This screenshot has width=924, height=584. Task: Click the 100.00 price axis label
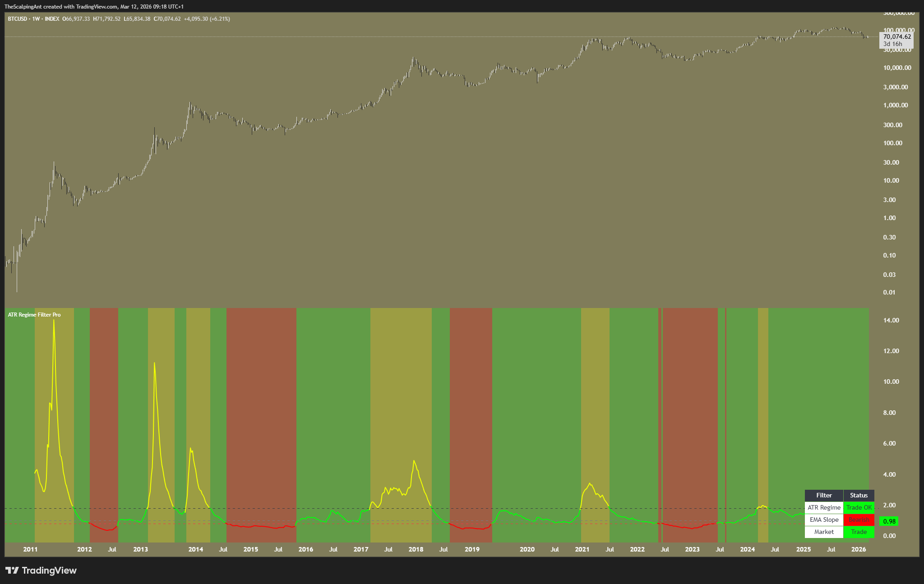893,143
